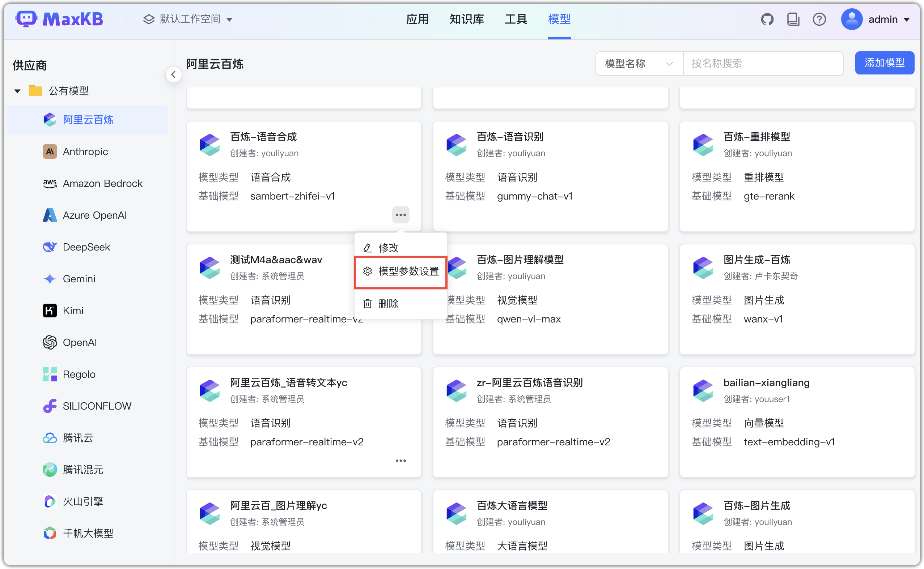Open the 百炼-语音识别 model card title
This screenshot has height=569, width=924.
click(510, 137)
